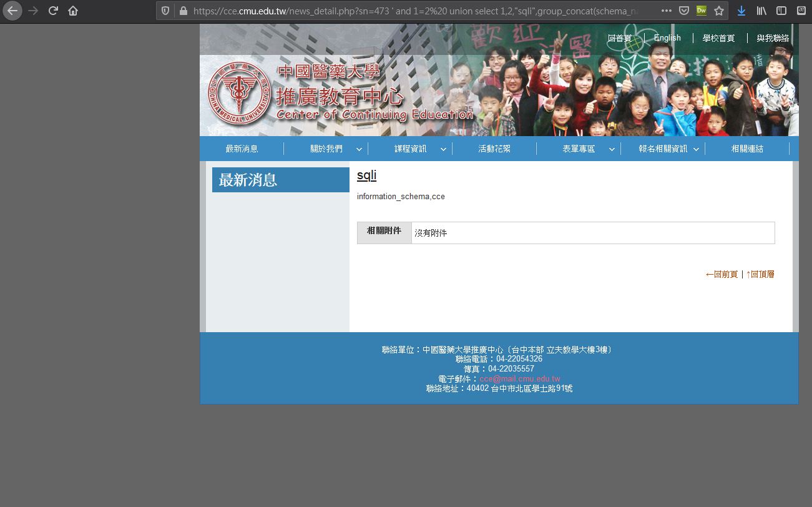The height and width of the screenshot is (507, 812).
Task: Click the ↑回頂層 top link
Action: [760, 274]
